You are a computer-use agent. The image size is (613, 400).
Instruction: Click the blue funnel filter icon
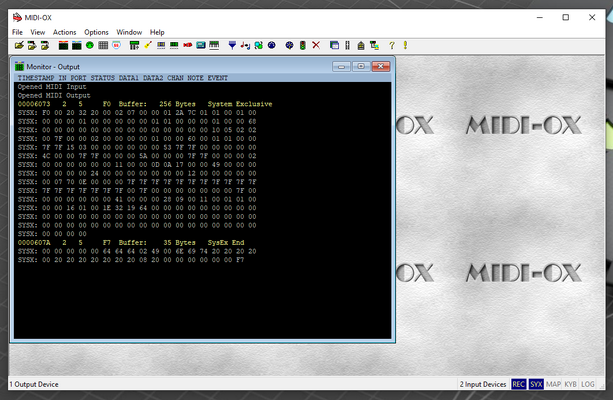[232, 46]
